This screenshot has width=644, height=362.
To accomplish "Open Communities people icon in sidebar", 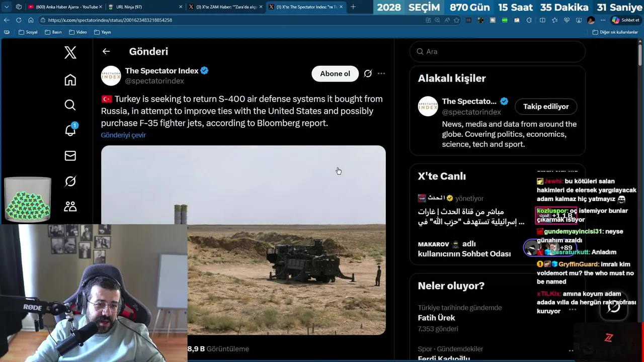I will (x=70, y=206).
